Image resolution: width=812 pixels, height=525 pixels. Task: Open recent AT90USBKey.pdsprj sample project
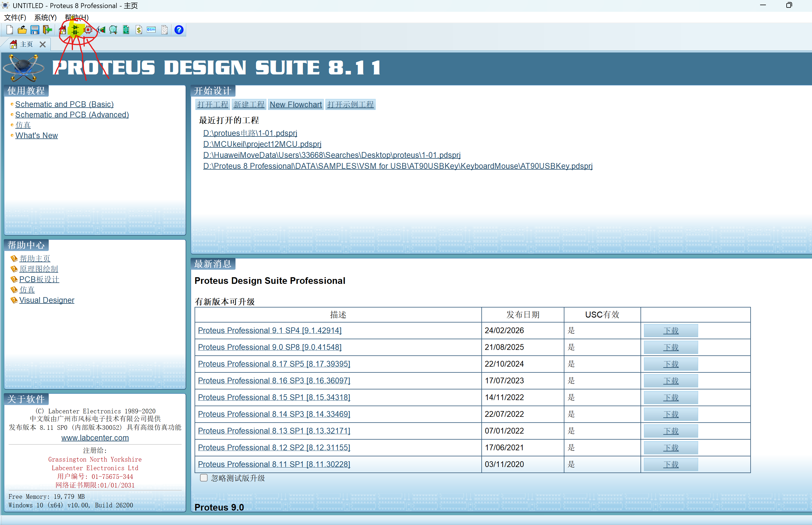coord(398,166)
